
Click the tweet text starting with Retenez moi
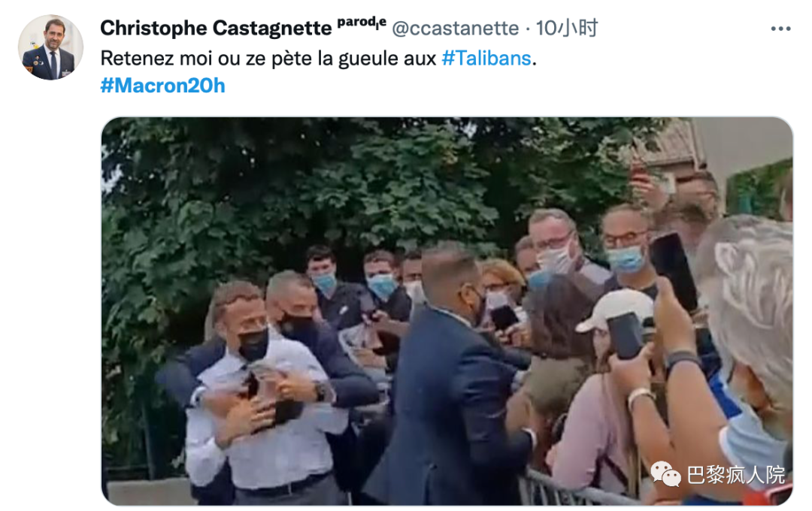point(319,58)
